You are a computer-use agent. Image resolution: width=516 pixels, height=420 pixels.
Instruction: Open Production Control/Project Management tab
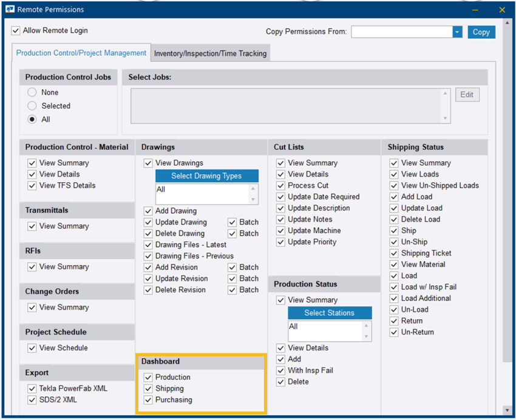81,53
